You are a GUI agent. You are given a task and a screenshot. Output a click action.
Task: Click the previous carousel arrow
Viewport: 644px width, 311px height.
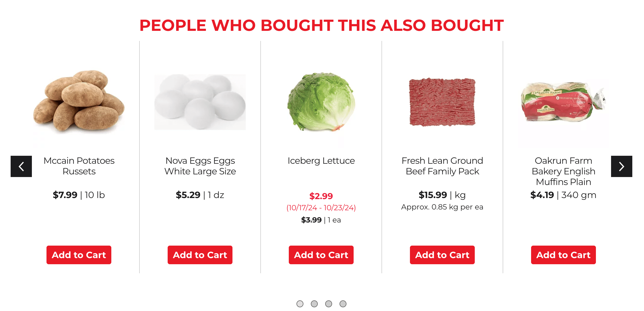[21, 166]
